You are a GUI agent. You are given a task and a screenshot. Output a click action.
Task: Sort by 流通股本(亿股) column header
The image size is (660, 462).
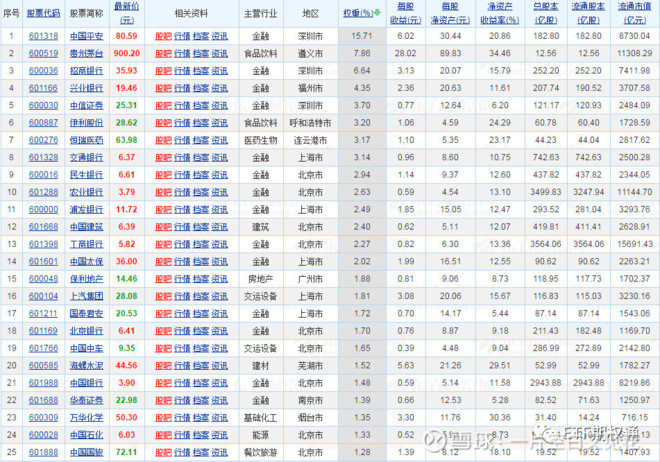tap(589, 14)
